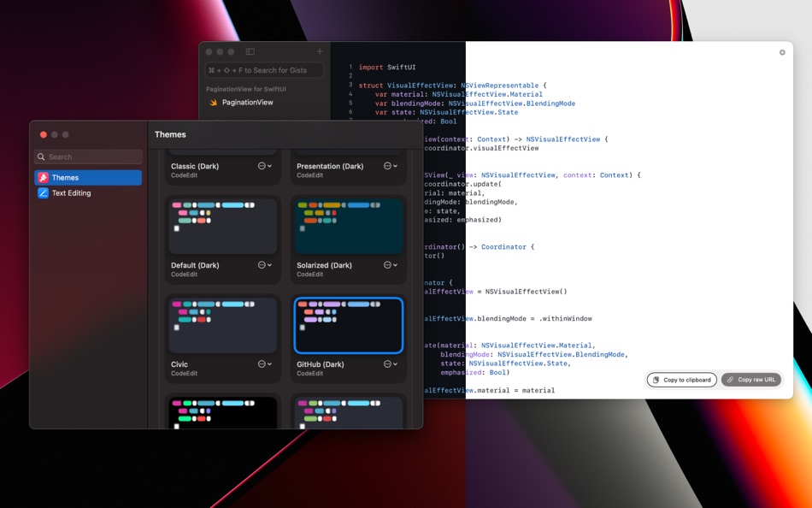The height and width of the screenshot is (508, 812).
Task: Select the Solarized (Dark) theme
Action: (348, 226)
